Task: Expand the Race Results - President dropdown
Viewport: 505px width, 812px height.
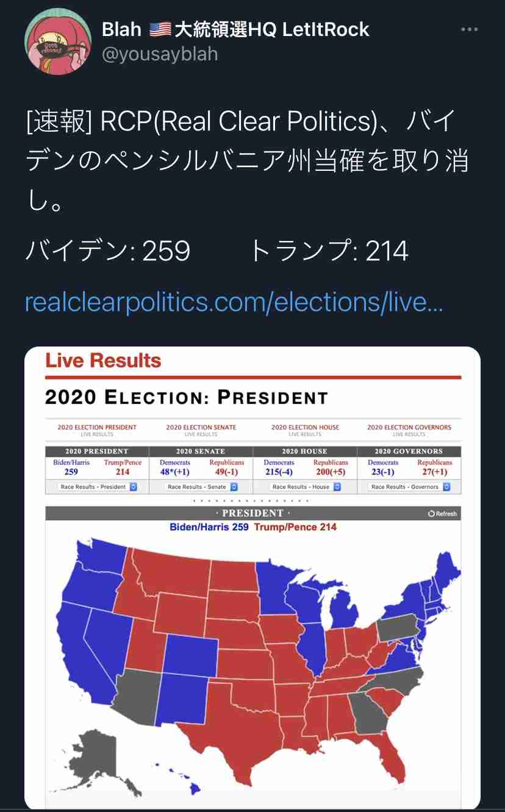Action: pyautogui.click(x=98, y=487)
